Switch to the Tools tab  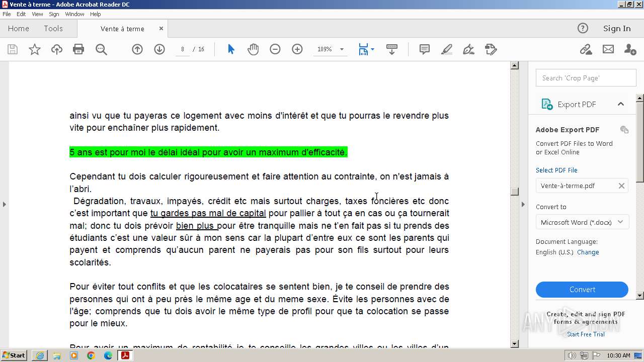click(x=53, y=29)
